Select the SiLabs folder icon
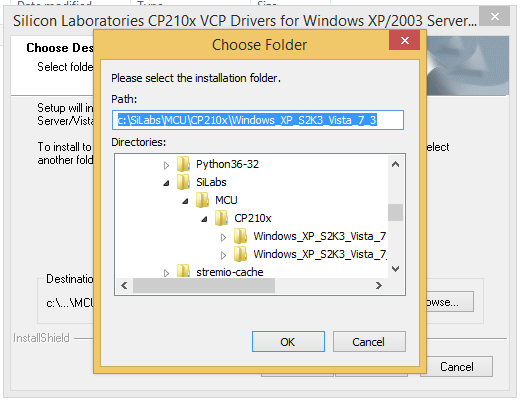 183,182
